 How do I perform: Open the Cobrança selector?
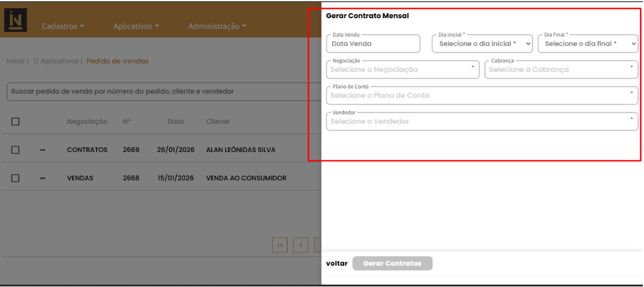click(560, 70)
